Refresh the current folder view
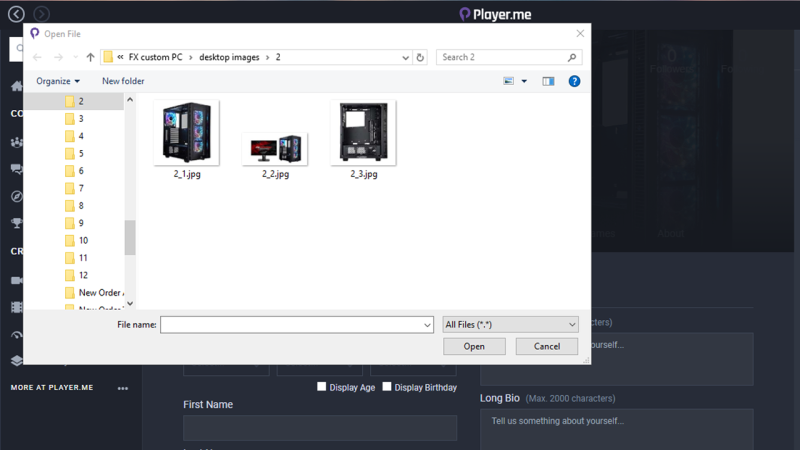Image resolution: width=800 pixels, height=450 pixels. pos(420,57)
